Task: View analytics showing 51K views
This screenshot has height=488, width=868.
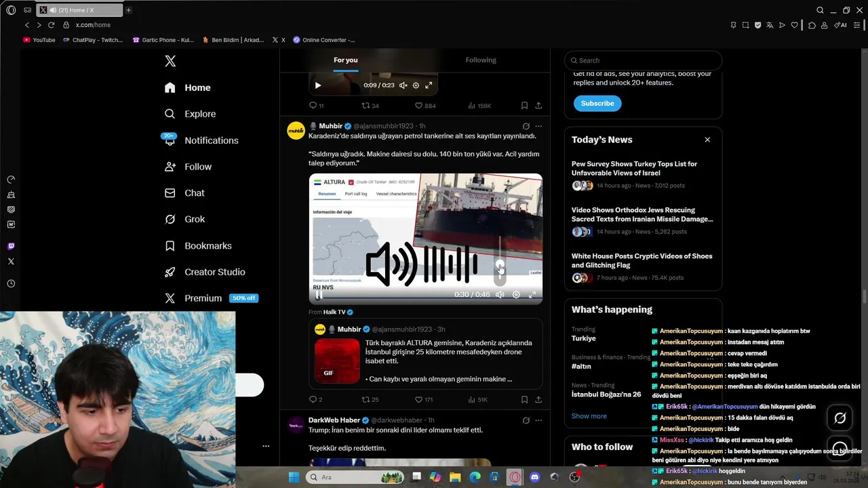Action: pyautogui.click(x=477, y=400)
